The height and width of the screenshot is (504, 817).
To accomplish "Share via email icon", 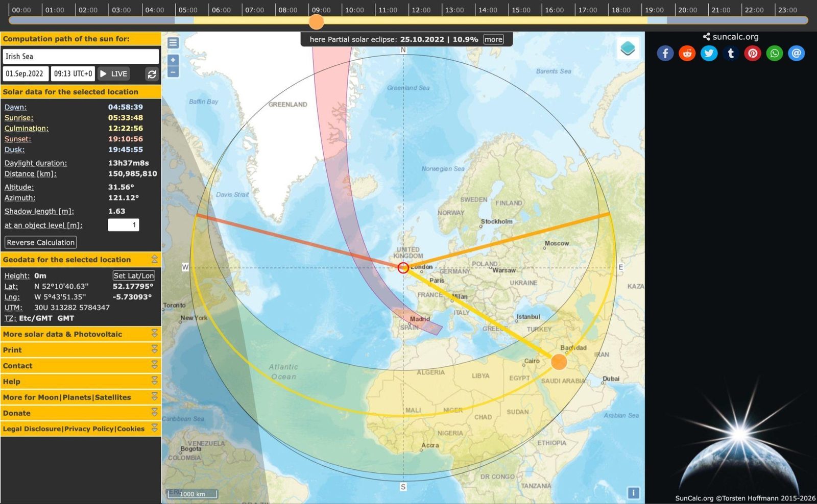I will (797, 53).
